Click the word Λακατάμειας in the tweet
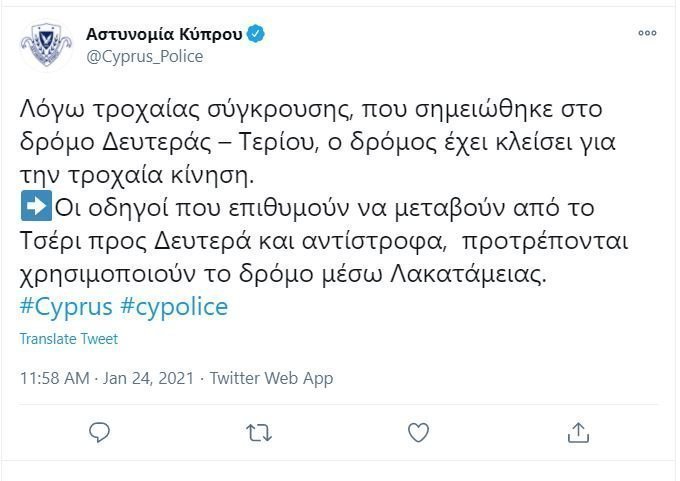Image resolution: width=680 pixels, height=481 pixels. (x=468, y=274)
